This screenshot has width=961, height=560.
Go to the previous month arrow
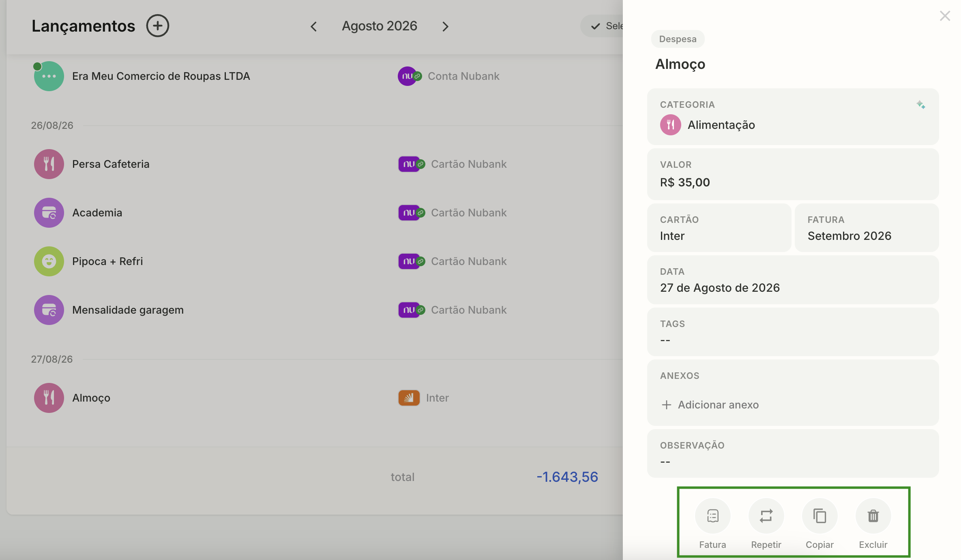313,26
